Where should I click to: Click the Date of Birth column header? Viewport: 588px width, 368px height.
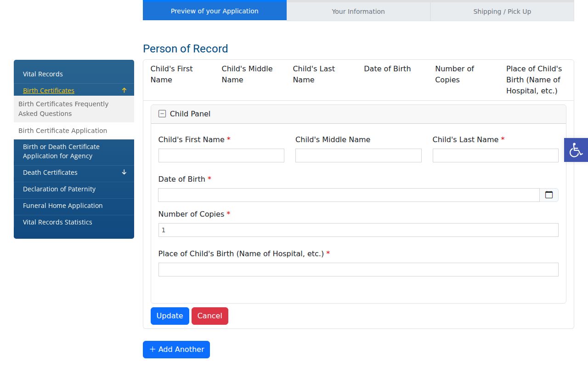(387, 69)
